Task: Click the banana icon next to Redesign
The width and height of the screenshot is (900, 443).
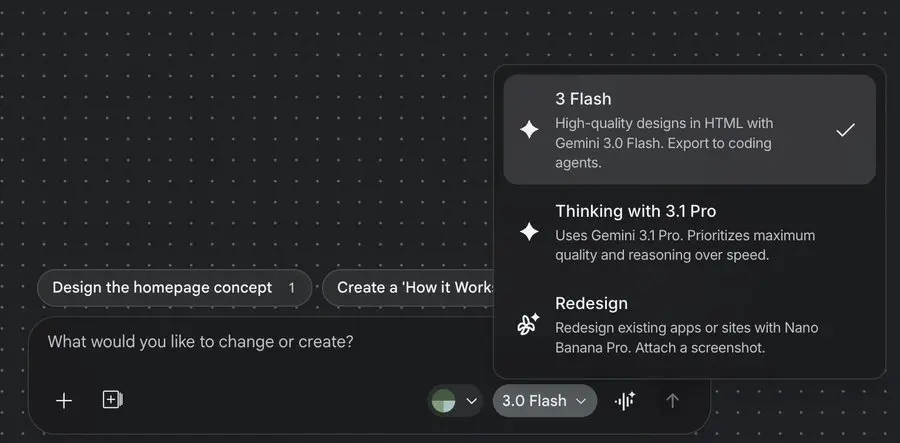Action: coord(529,322)
